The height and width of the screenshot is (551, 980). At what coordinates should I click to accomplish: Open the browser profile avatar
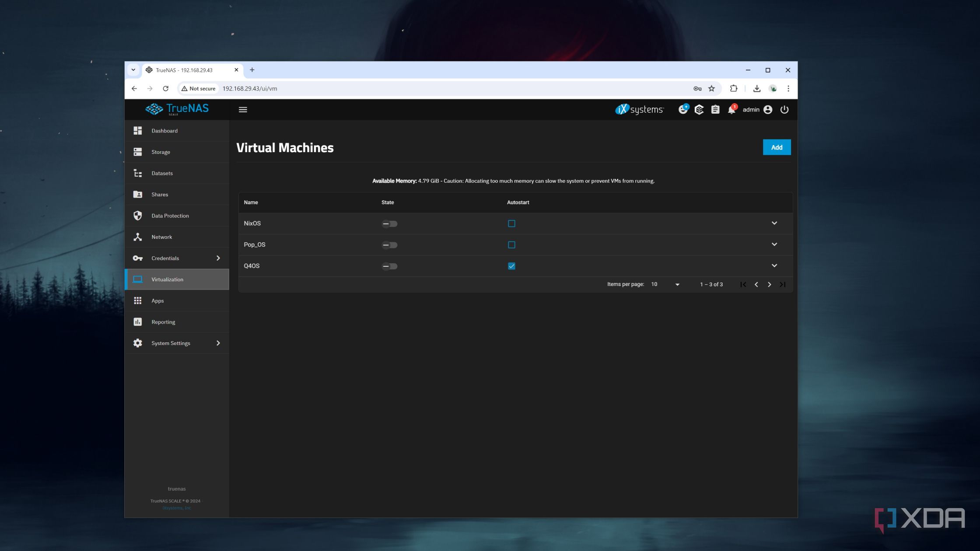coord(773,88)
